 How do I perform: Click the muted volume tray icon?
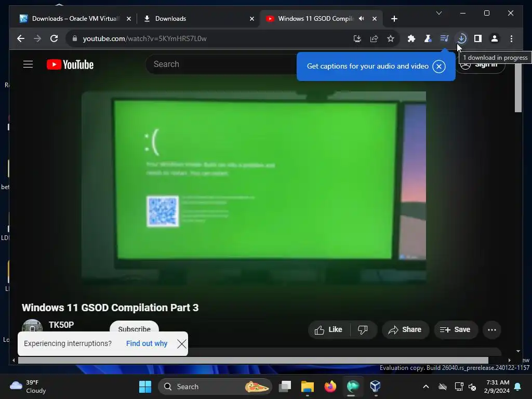click(x=472, y=387)
